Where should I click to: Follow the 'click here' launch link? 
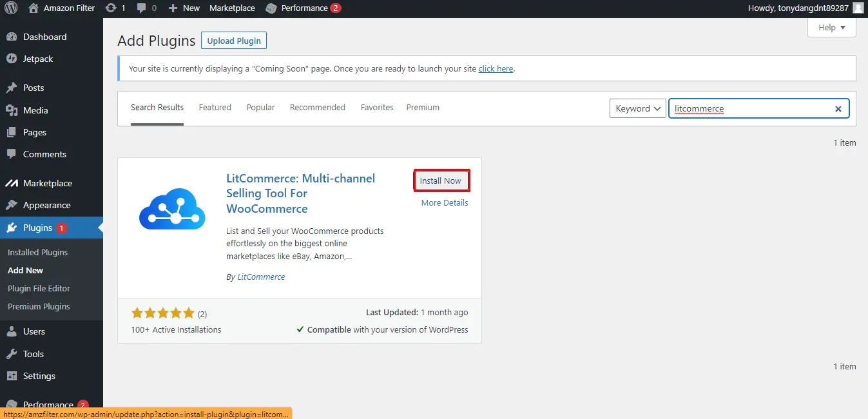tap(496, 68)
